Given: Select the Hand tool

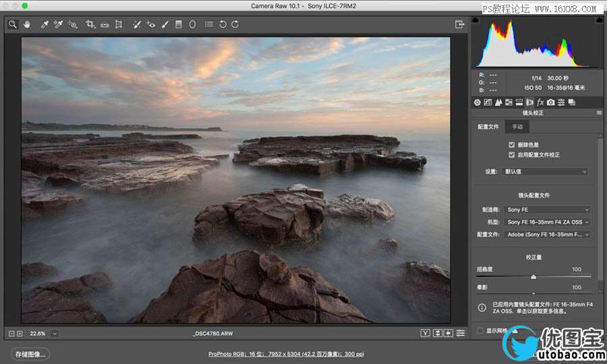Looking at the screenshot, I should pyautogui.click(x=28, y=24).
